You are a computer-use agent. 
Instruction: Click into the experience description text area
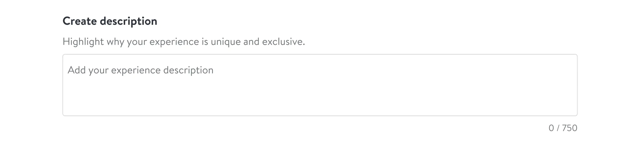tap(320, 85)
